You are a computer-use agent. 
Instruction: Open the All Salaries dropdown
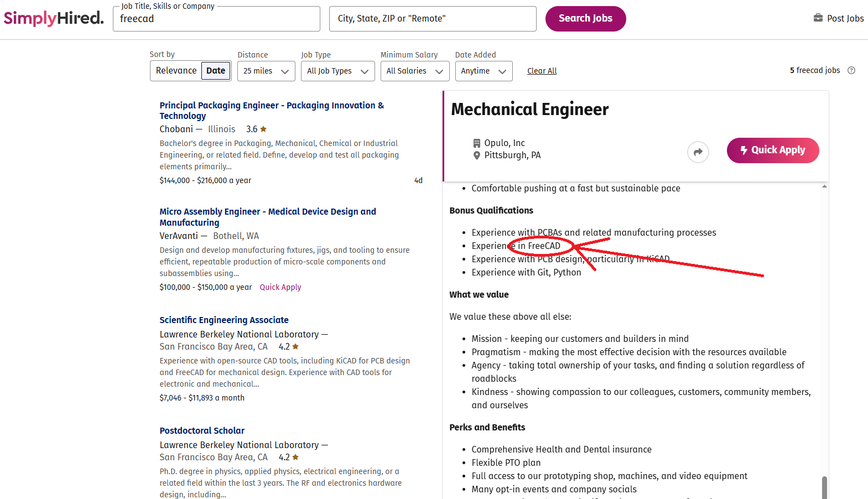tap(414, 71)
